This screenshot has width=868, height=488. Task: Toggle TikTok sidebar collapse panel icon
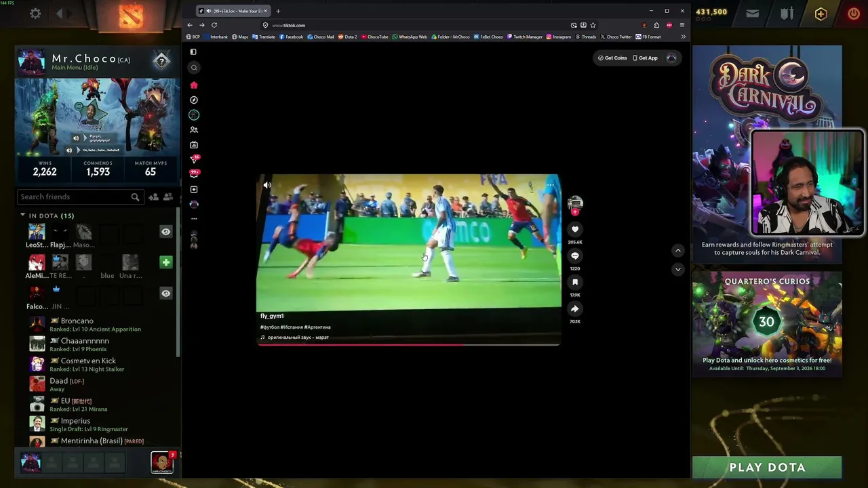click(x=194, y=52)
